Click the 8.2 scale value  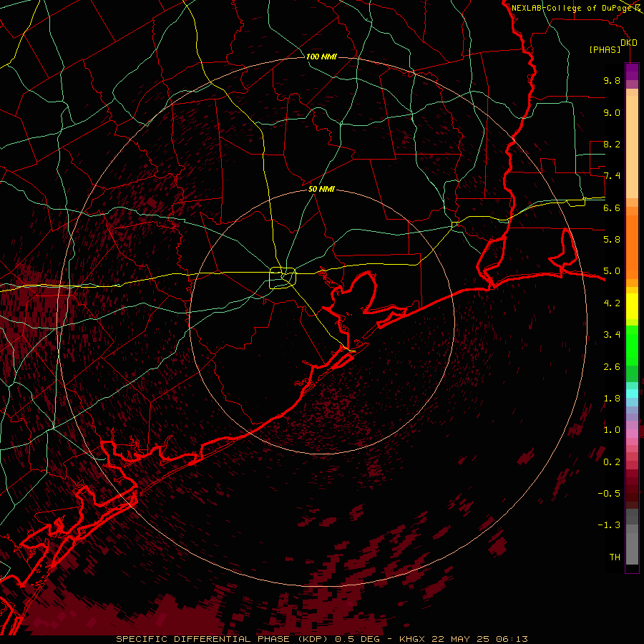coord(612,144)
